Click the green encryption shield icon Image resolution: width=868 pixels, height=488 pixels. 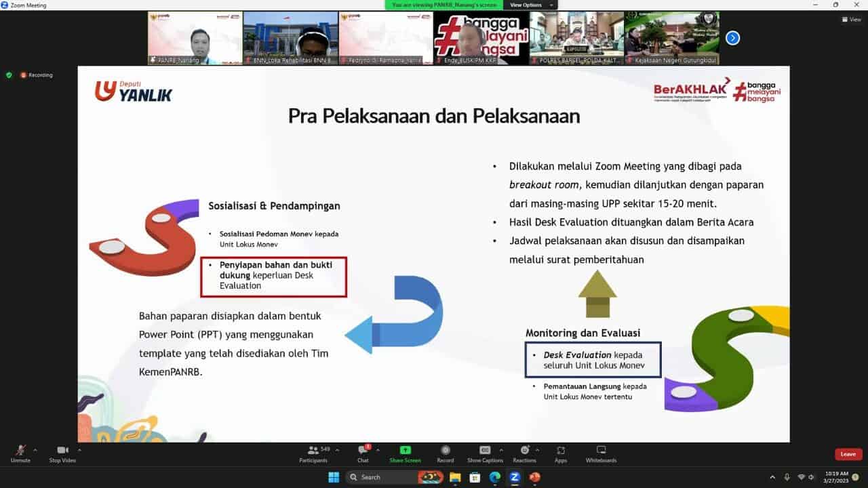coord(9,75)
